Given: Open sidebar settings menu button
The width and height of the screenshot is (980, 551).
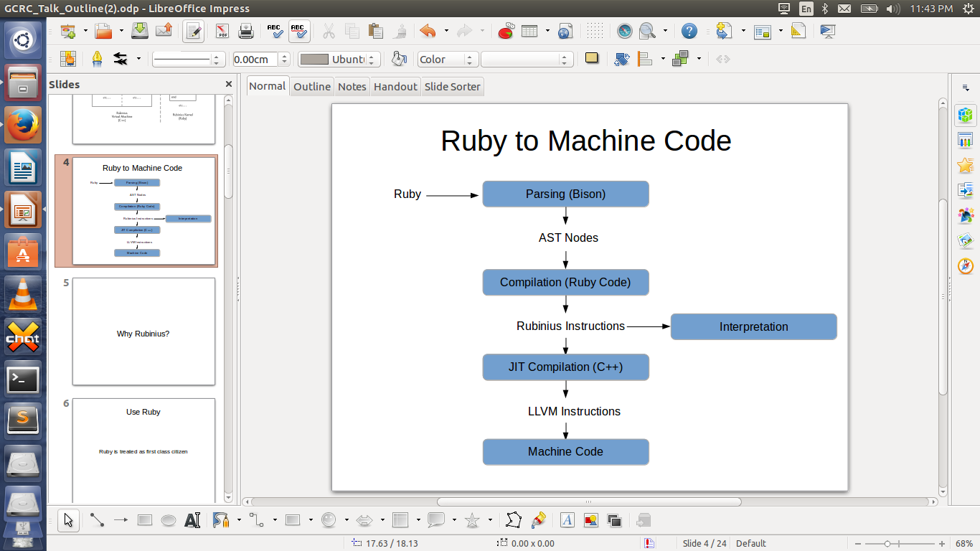Looking at the screenshot, I should pyautogui.click(x=966, y=87).
